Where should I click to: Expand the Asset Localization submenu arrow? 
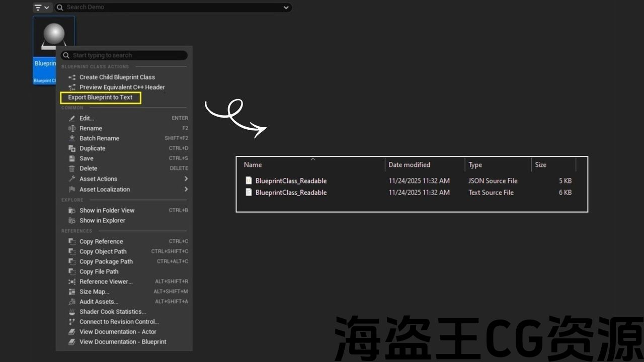pyautogui.click(x=186, y=190)
